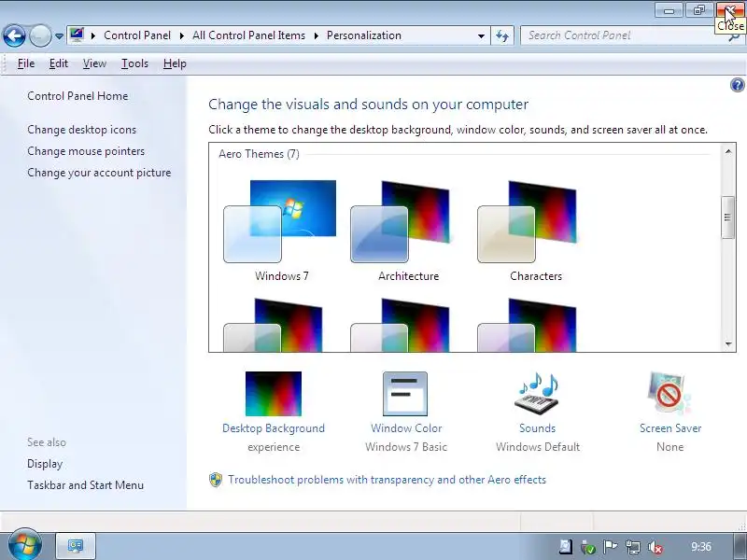Select the Windows 7 theme
747x560 pixels.
pos(280,231)
